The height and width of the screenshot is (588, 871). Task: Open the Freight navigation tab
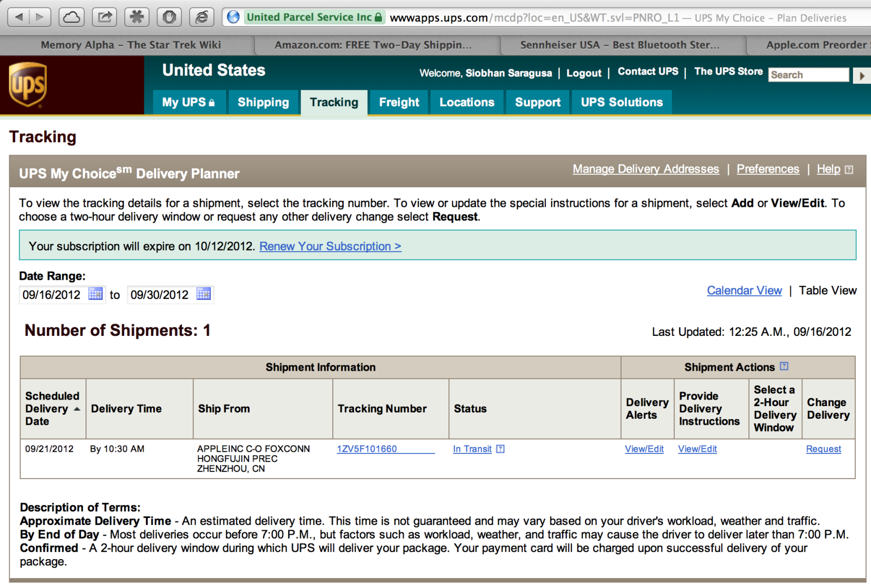click(399, 102)
